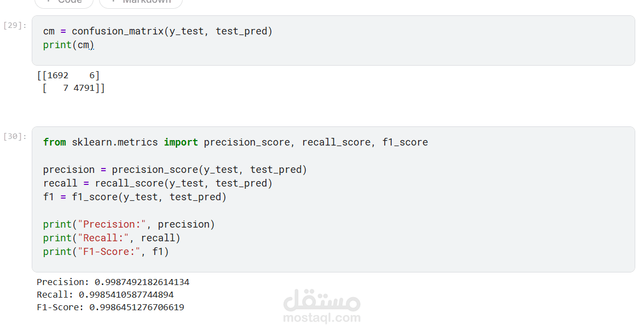644x331 pixels.
Task: Select the cell 30 execution prompt
Action: (15, 136)
